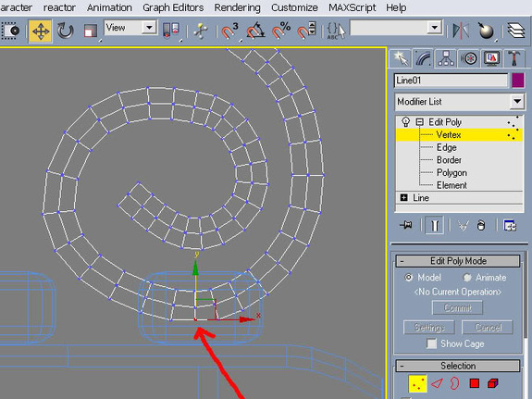Select the Move tool in toolbar
The image size is (532, 399).
coord(41,31)
